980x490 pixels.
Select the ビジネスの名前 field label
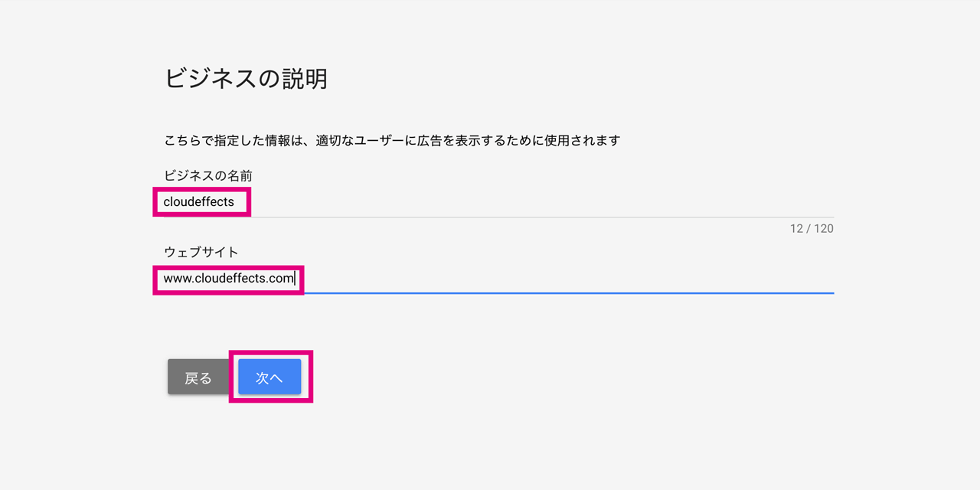pos(208,176)
